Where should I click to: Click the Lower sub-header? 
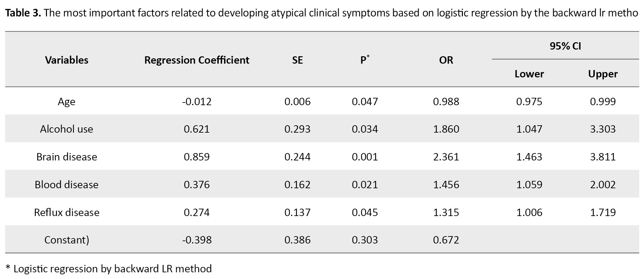coord(529,74)
